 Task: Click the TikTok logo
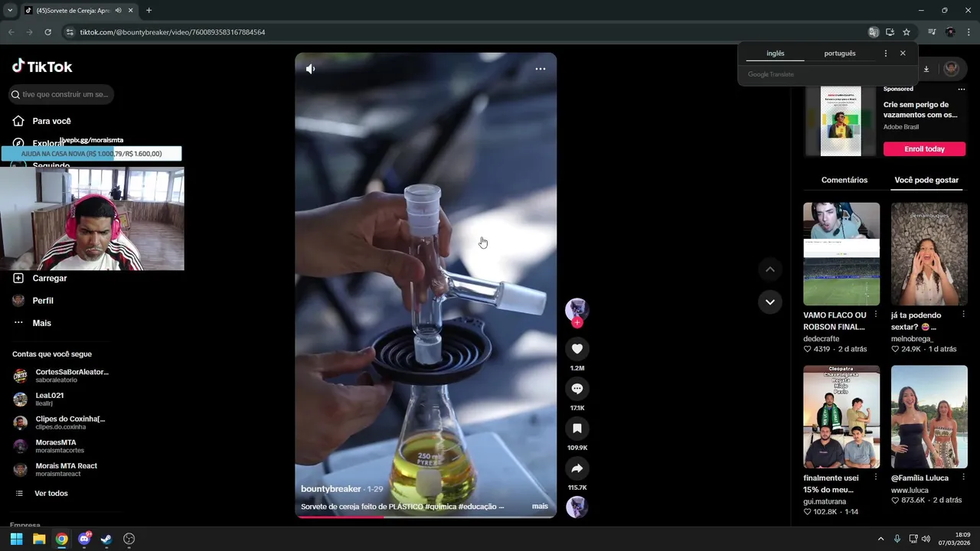[42, 67]
